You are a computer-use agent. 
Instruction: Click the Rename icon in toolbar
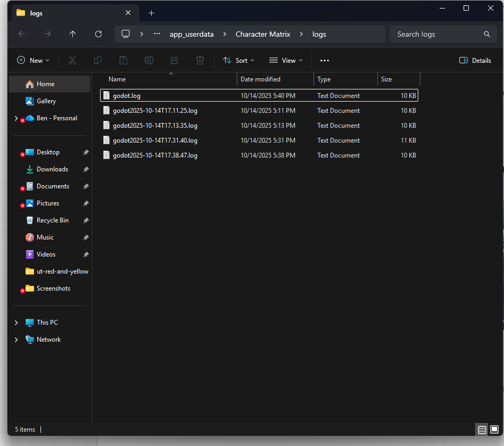(x=149, y=61)
